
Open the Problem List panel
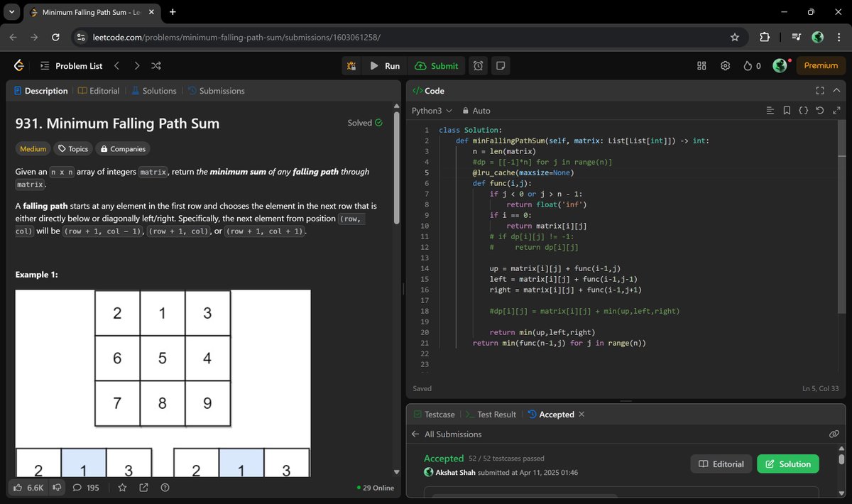(x=71, y=66)
